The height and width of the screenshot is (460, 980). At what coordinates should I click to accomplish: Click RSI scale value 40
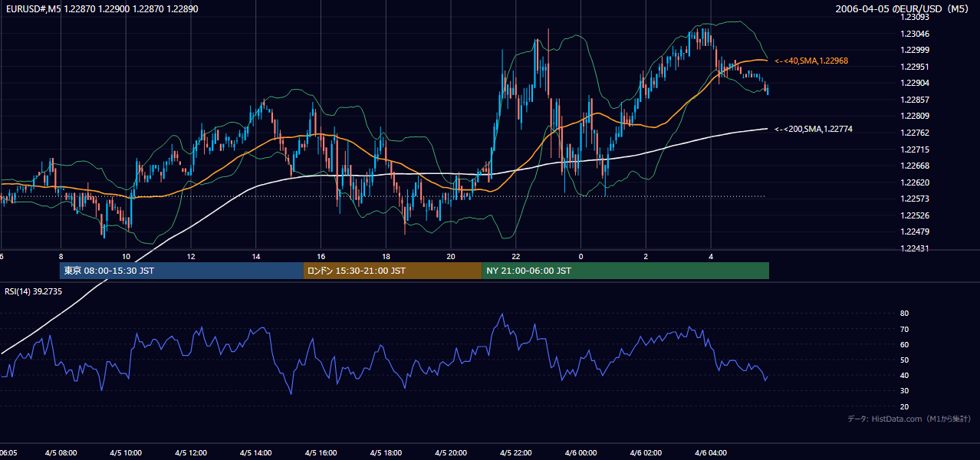pos(904,375)
